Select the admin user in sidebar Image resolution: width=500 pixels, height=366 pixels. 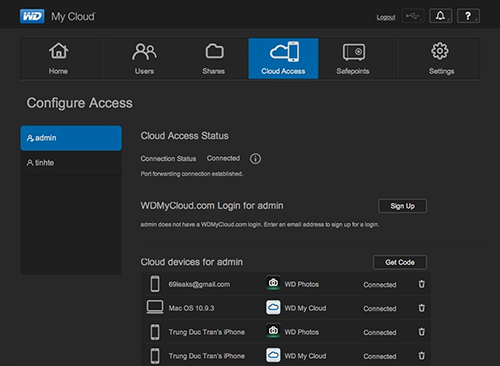[x=71, y=138]
